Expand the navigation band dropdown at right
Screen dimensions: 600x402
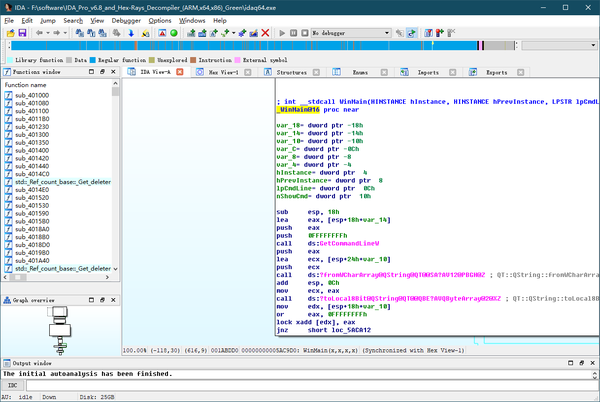tap(592, 46)
